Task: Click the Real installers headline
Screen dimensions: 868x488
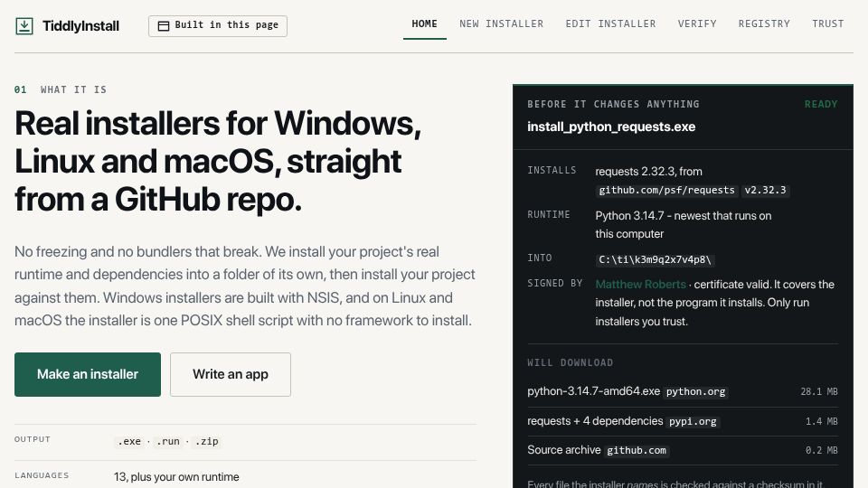Action: [x=218, y=161]
